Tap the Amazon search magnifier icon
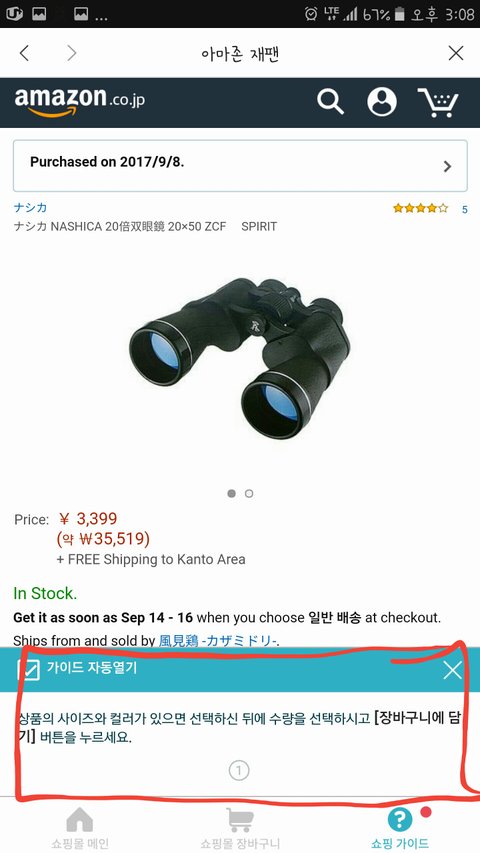Viewport: 480px width, 853px height. click(330, 102)
